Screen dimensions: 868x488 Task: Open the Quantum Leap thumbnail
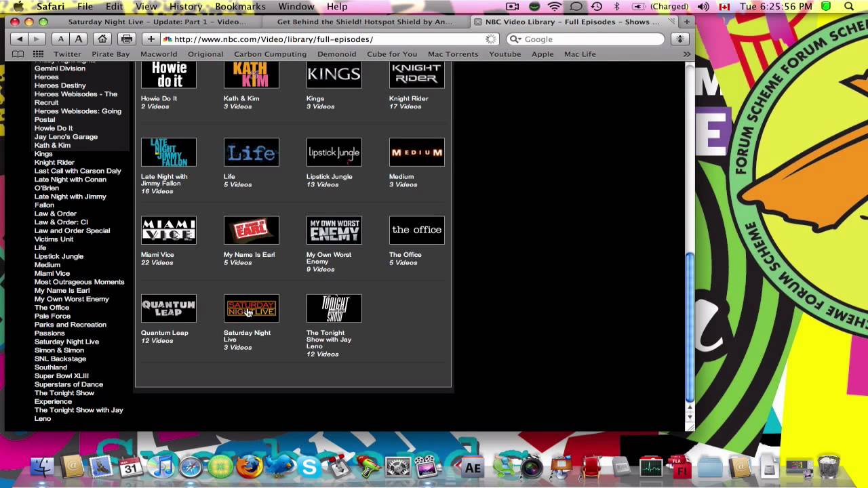coord(169,308)
